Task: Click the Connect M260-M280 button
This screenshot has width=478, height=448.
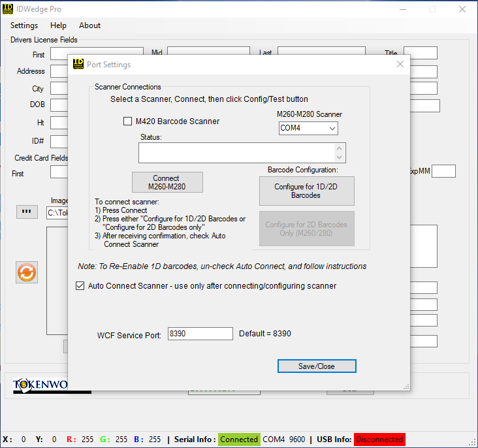Action: 167,182
